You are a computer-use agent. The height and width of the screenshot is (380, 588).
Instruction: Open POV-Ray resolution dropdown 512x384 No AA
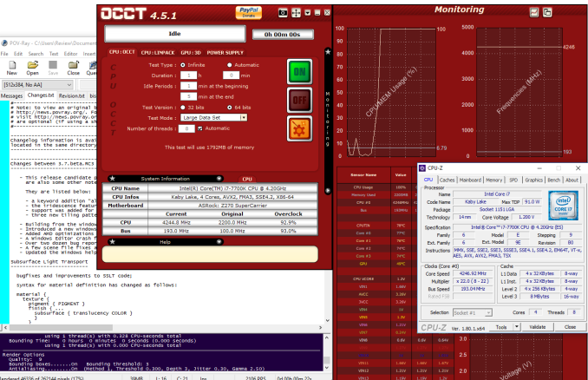pyautogui.click(x=37, y=85)
